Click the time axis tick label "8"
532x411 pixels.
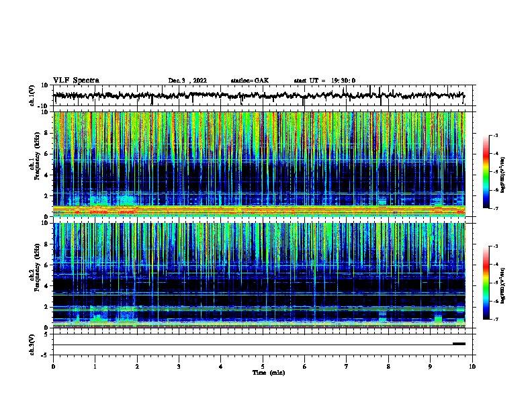tap(388, 367)
